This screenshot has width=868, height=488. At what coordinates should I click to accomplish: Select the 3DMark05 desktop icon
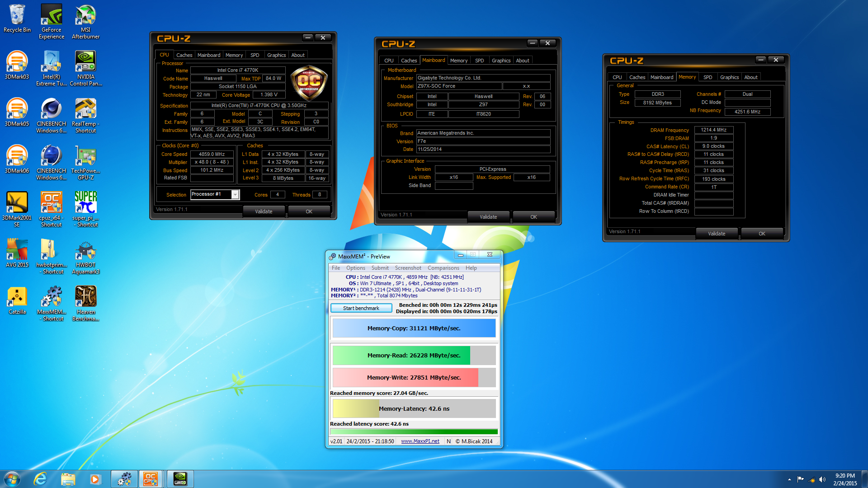[x=17, y=113]
